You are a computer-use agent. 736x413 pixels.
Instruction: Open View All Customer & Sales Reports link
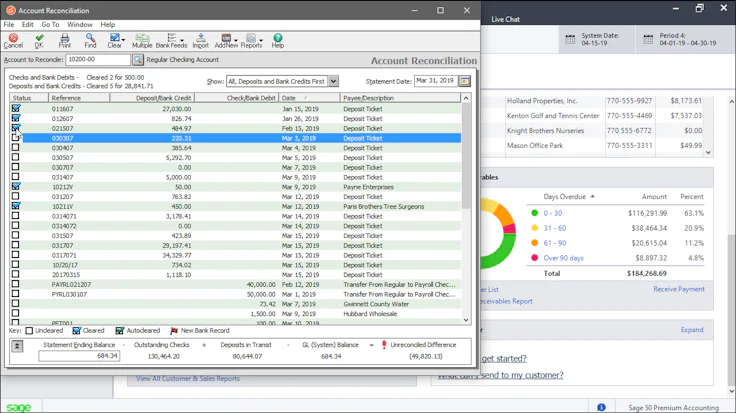click(188, 378)
